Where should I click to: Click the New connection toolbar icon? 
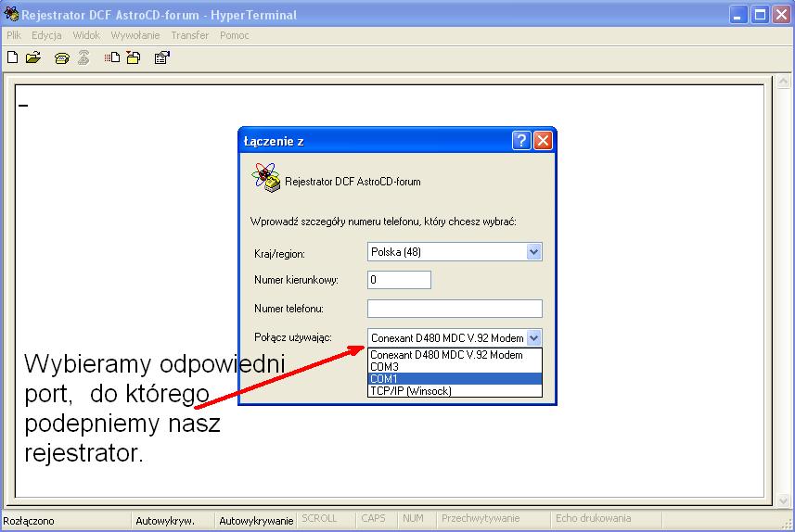13,57
